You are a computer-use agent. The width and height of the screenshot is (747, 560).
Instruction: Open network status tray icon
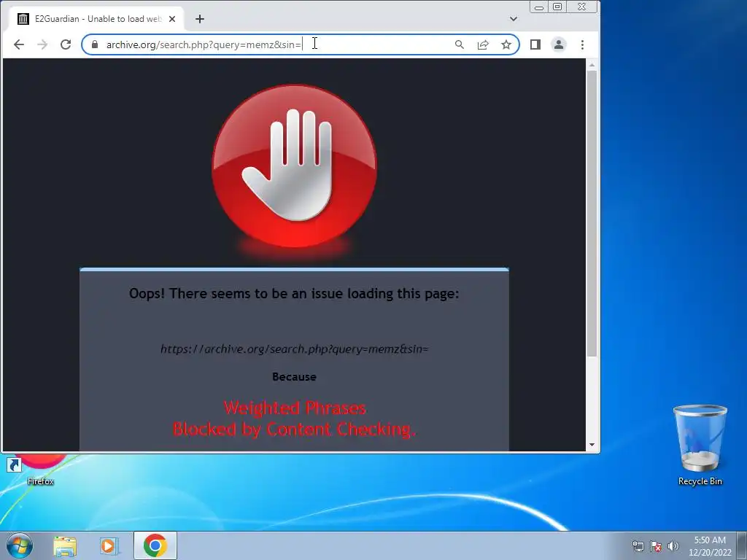tap(638, 546)
